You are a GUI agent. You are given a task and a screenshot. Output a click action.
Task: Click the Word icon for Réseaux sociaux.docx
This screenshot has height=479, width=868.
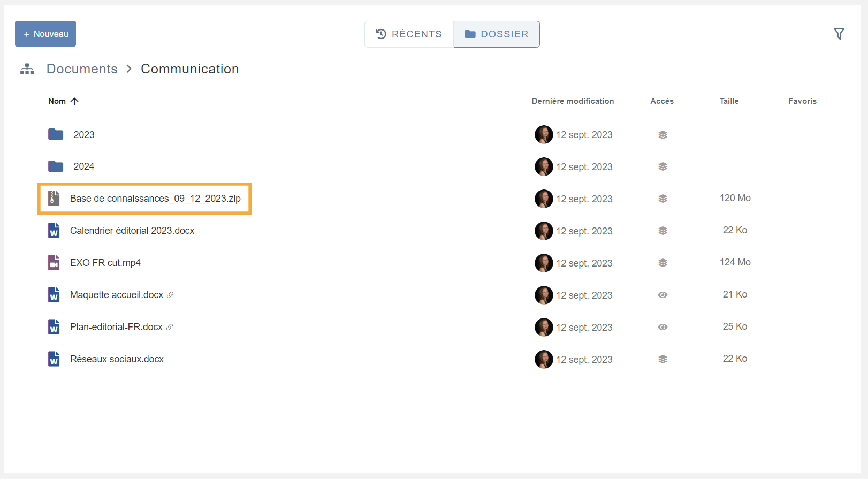(54, 359)
